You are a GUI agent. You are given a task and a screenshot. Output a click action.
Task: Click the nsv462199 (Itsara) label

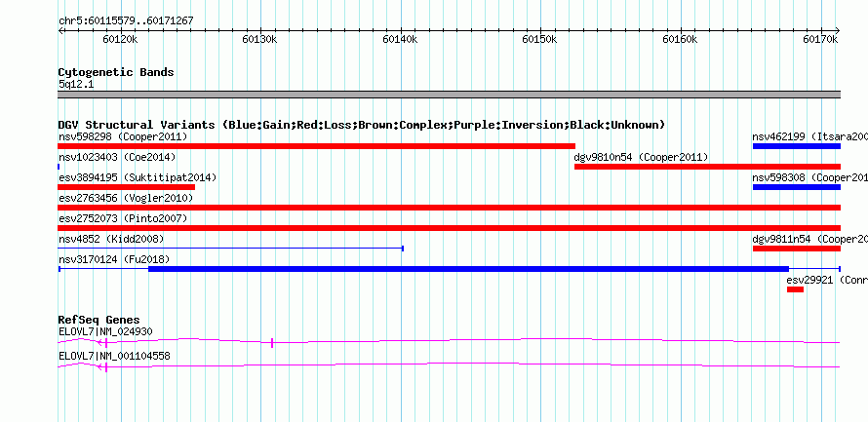(x=809, y=136)
